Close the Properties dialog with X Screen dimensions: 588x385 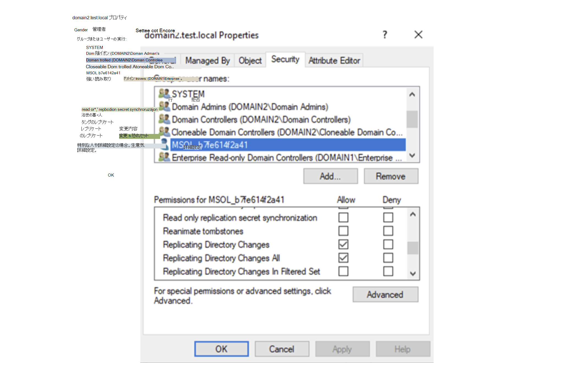click(418, 35)
